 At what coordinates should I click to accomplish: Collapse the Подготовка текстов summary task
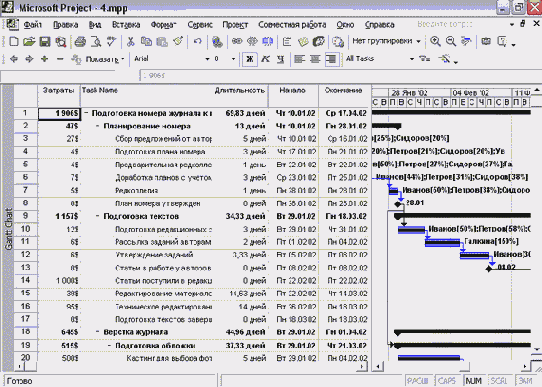(x=98, y=216)
